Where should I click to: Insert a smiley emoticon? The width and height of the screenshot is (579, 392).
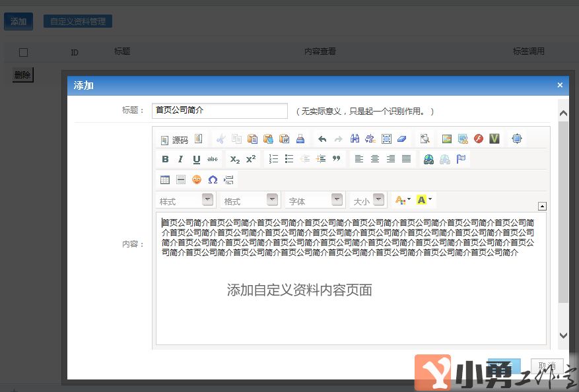click(197, 180)
